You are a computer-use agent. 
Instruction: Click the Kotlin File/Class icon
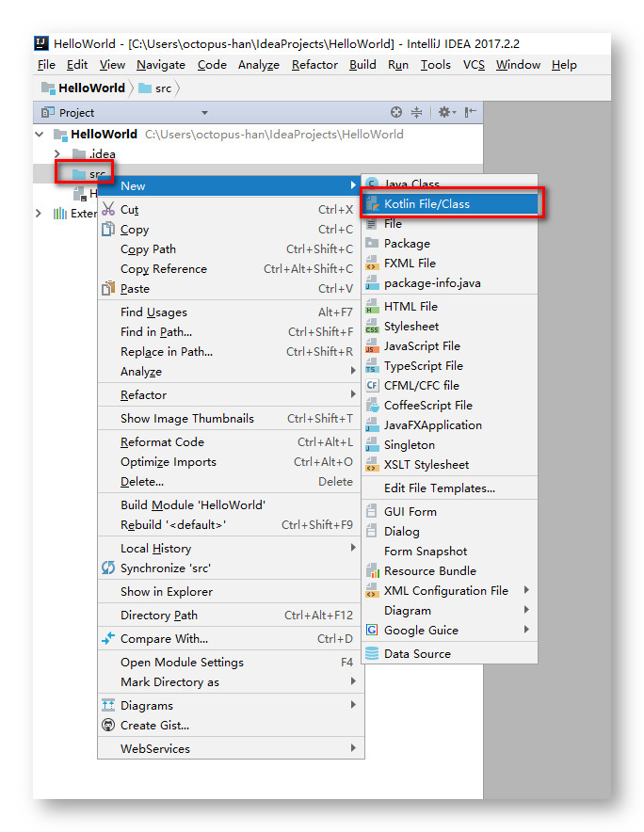pyautogui.click(x=372, y=203)
